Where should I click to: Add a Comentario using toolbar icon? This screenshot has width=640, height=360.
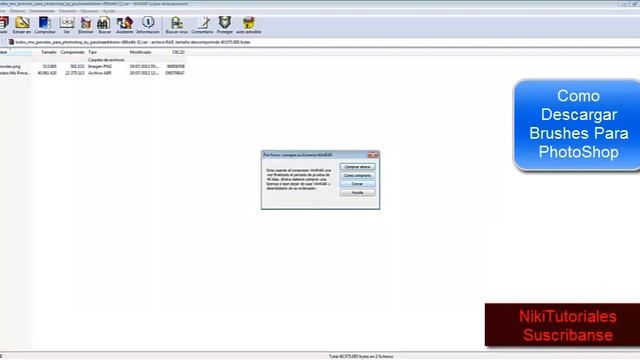pos(202,25)
